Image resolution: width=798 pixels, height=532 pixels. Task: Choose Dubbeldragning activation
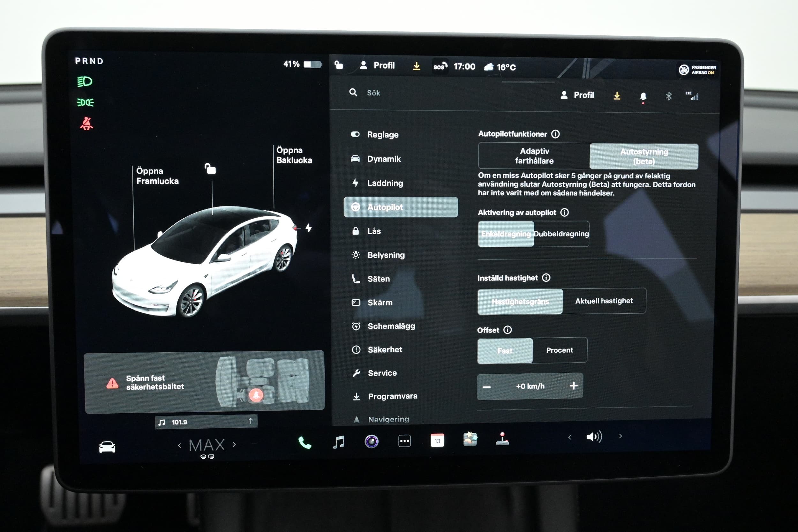(561, 234)
